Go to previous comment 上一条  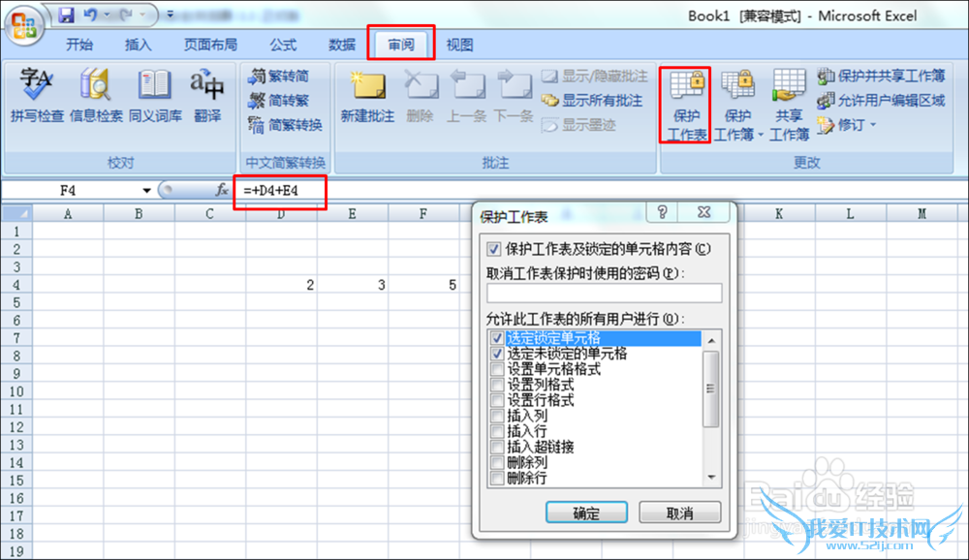(467, 96)
